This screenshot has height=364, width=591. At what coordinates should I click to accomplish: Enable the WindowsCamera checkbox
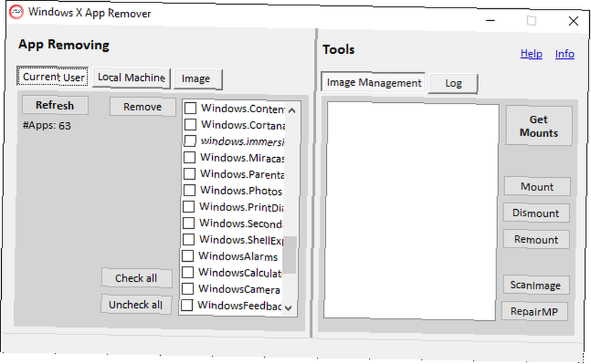[188, 288]
